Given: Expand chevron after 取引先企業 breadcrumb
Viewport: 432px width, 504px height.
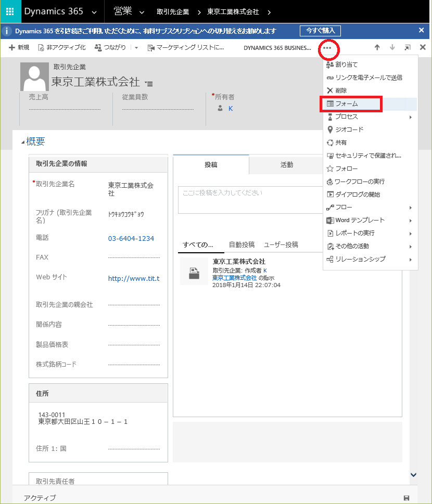Looking at the screenshot, I should 199,12.
